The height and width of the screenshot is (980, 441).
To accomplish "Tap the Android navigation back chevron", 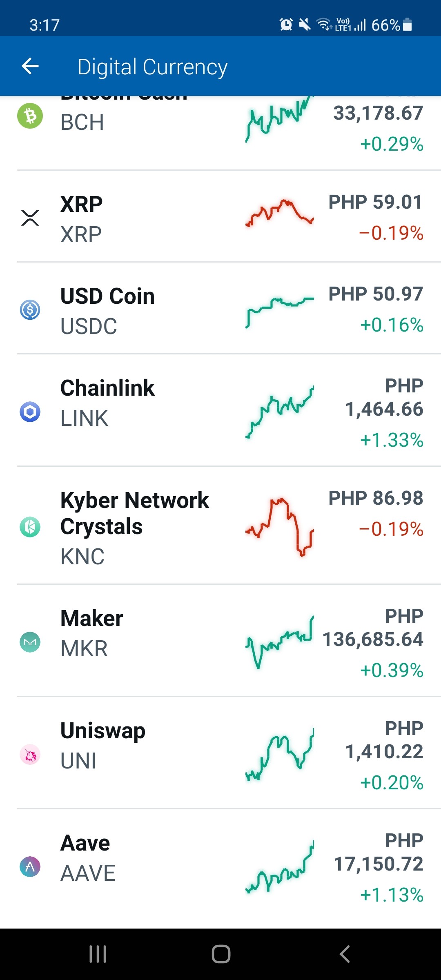I will pyautogui.click(x=345, y=954).
